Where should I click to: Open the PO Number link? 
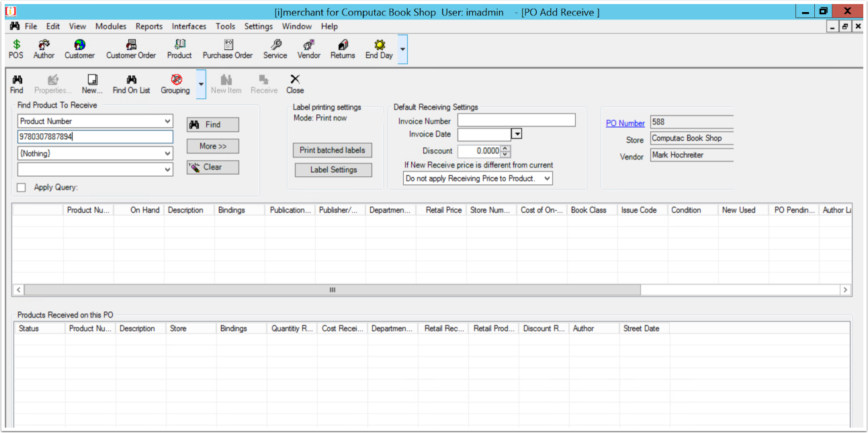pyautogui.click(x=625, y=123)
